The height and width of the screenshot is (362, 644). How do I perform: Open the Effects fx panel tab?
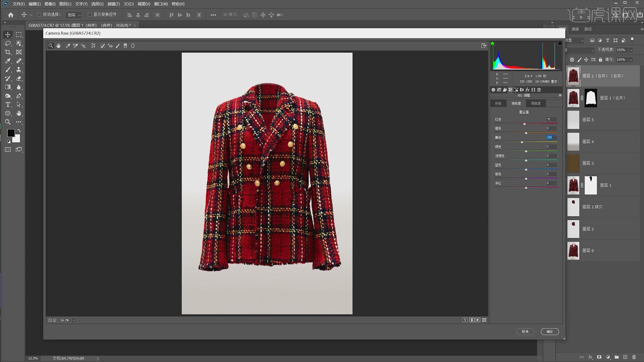coord(528,90)
